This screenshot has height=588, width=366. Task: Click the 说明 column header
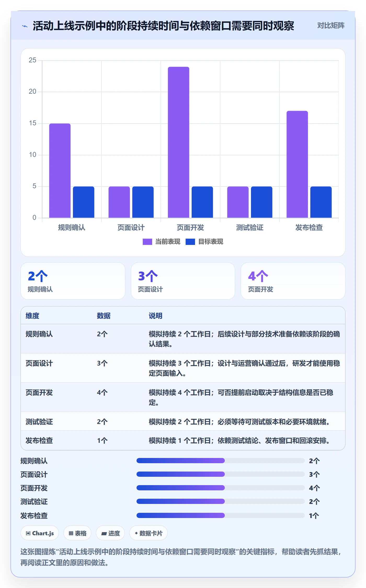point(156,316)
